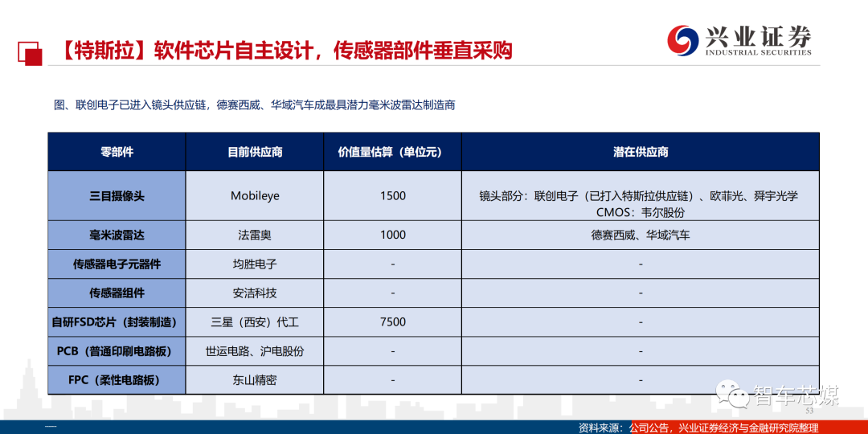Click the red square title bullet
The width and height of the screenshot is (868, 434).
pos(30,52)
